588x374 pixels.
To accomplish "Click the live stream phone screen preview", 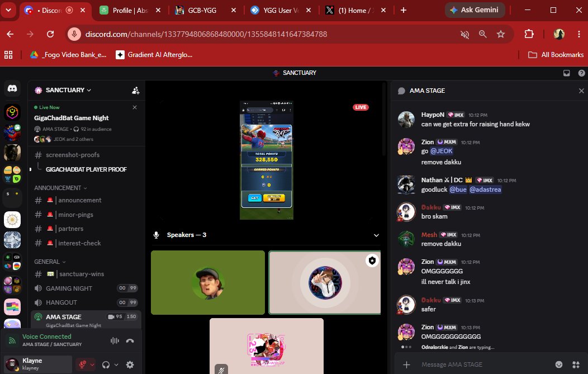I will coord(267,160).
